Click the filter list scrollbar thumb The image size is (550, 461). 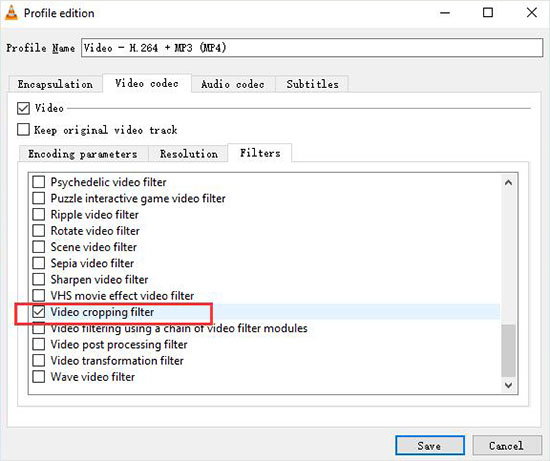508,350
